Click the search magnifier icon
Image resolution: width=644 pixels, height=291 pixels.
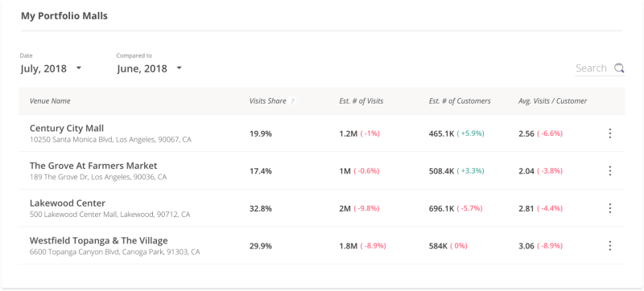point(619,68)
